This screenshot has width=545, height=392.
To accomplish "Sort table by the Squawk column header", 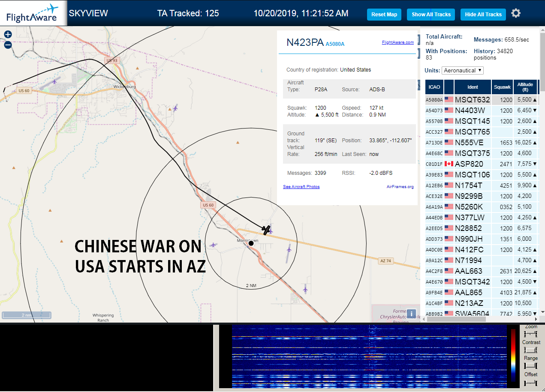I will tap(503, 87).
